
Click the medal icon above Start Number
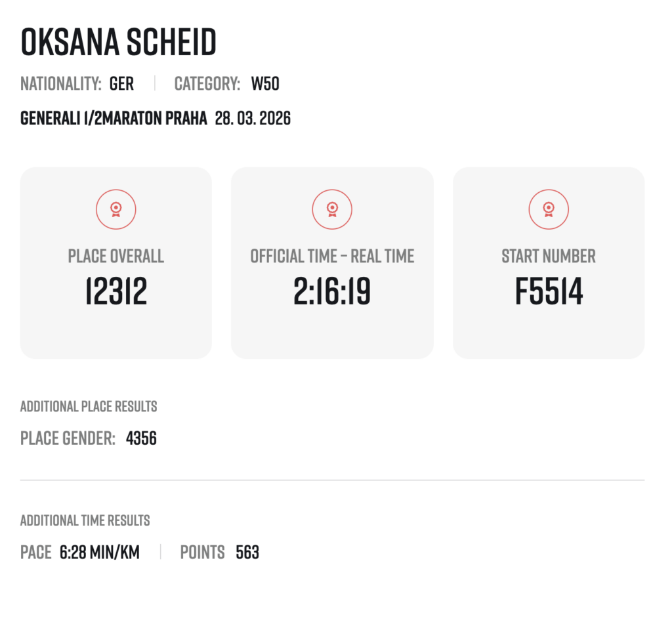(549, 210)
